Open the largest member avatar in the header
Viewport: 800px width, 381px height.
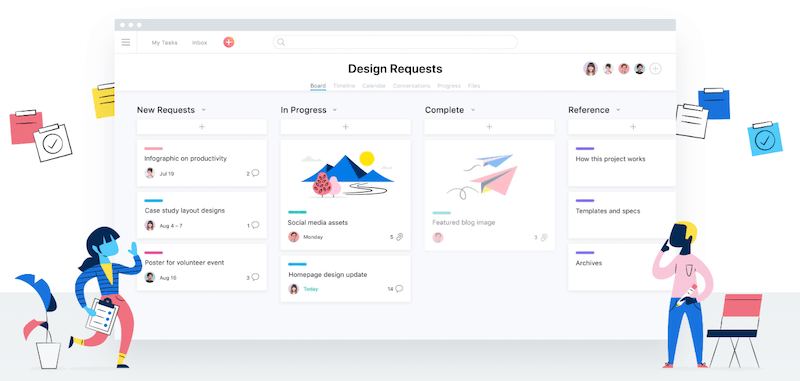point(591,69)
